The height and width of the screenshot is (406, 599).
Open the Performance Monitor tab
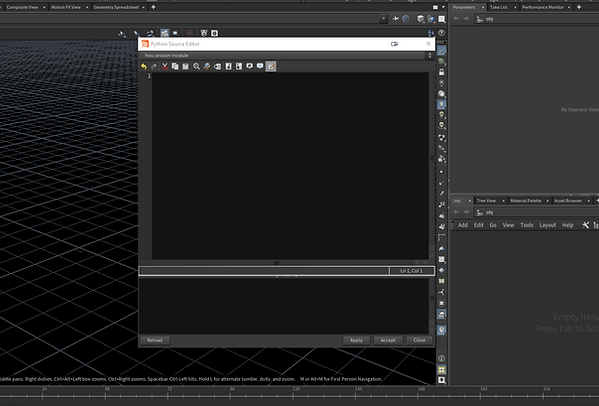click(543, 7)
